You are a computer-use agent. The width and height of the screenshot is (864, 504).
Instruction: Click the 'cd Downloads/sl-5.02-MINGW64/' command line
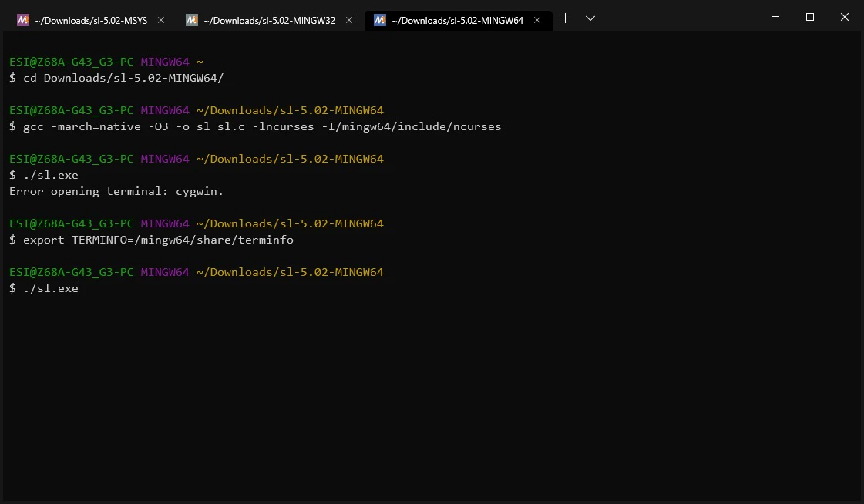tap(116, 78)
